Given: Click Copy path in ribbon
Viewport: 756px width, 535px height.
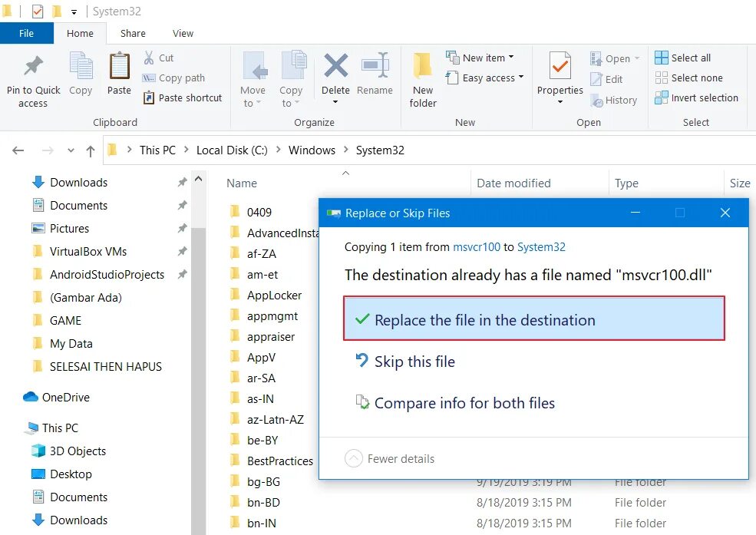Looking at the screenshot, I should [x=173, y=78].
